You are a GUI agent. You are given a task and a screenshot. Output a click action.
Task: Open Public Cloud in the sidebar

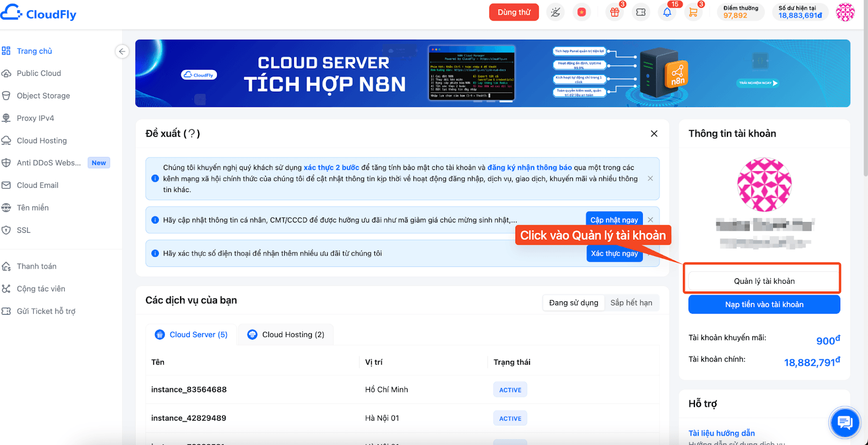[x=39, y=73]
